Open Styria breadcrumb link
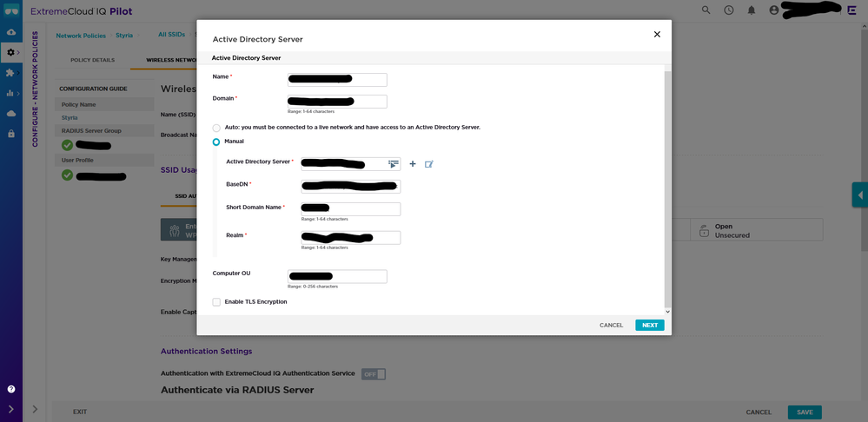This screenshot has height=422, width=868. coord(124,36)
